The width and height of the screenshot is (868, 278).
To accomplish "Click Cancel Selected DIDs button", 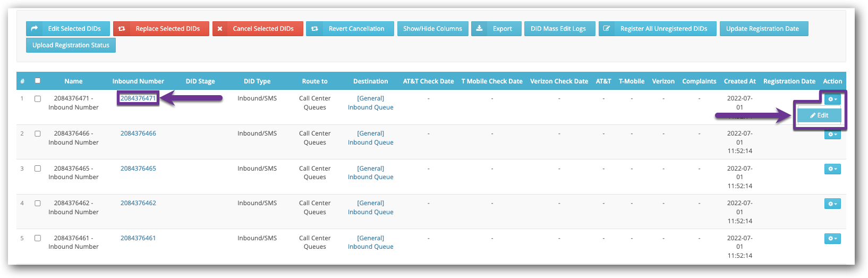I will click(x=258, y=29).
